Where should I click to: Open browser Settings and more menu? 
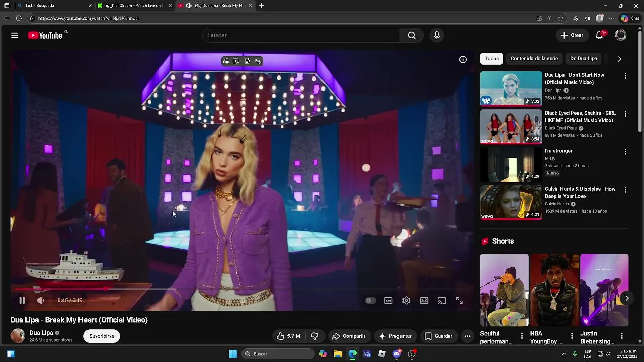tap(611, 18)
